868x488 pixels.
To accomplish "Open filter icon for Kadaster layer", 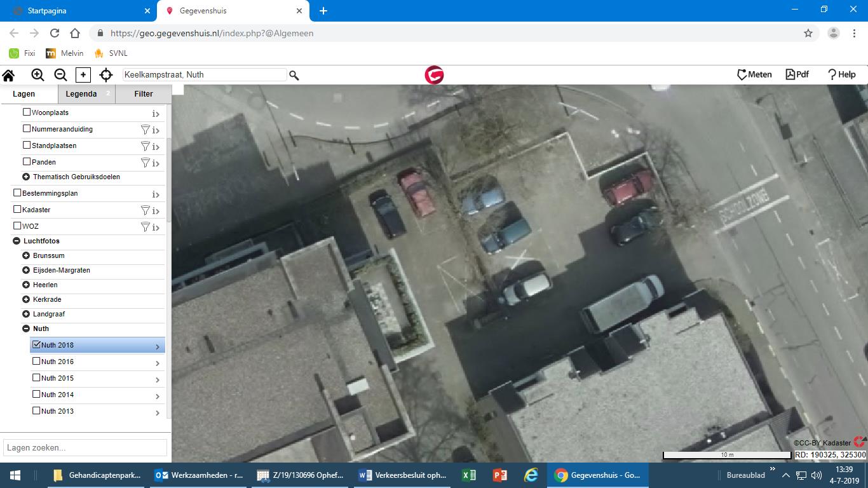I will pos(145,210).
